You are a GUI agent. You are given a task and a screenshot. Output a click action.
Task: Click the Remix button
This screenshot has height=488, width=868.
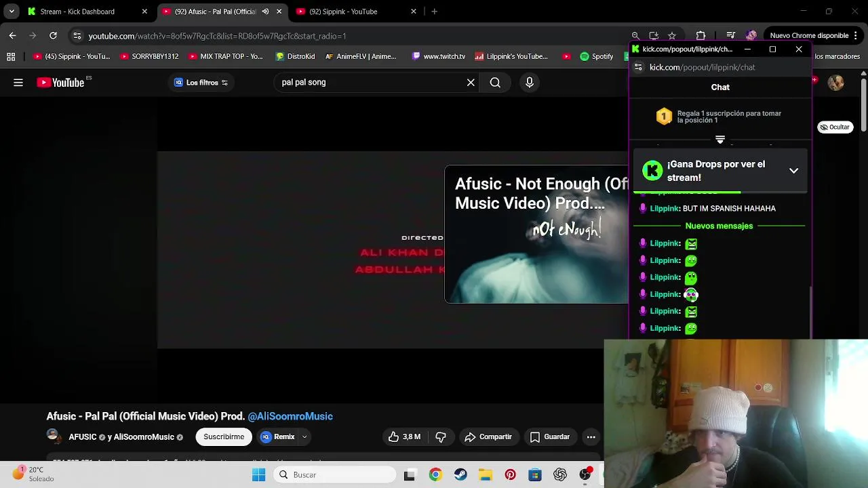point(278,437)
